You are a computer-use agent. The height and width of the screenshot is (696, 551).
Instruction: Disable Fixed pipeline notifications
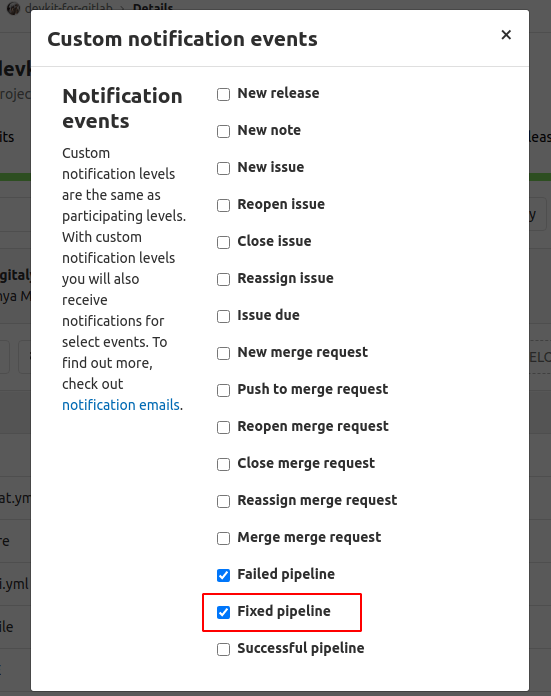click(x=223, y=612)
